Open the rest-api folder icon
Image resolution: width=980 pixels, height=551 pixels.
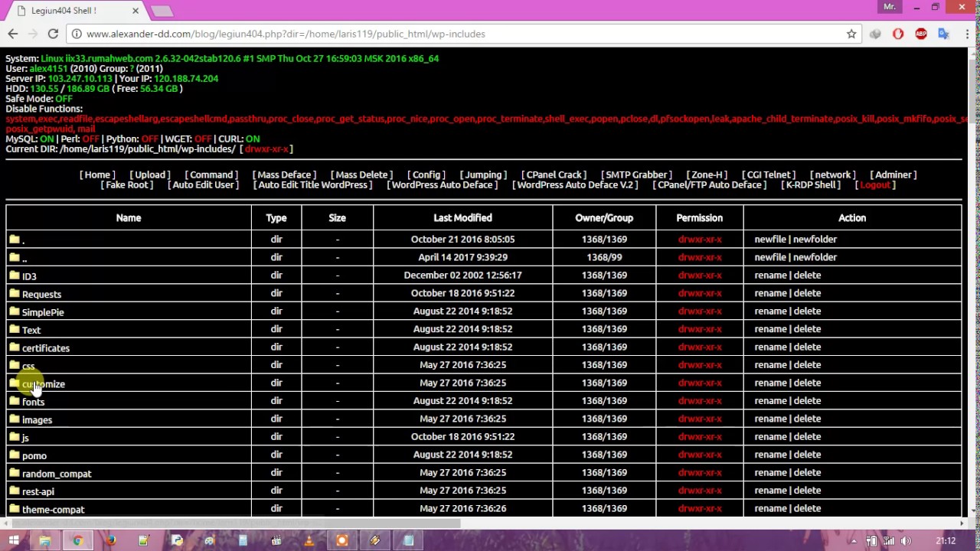[15, 491]
